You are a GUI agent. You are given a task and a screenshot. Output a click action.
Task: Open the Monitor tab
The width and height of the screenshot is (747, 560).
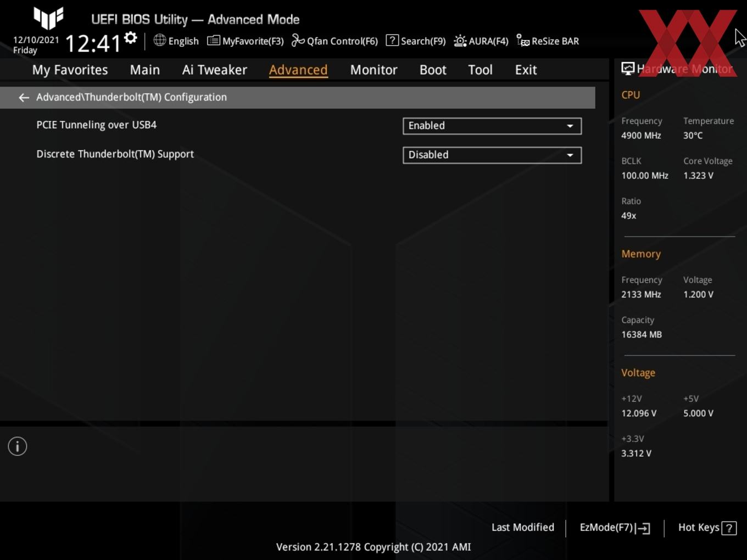point(374,70)
